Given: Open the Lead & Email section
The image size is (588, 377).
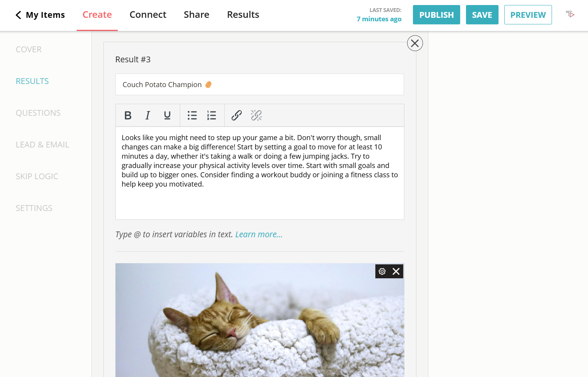Looking at the screenshot, I should click(x=42, y=144).
